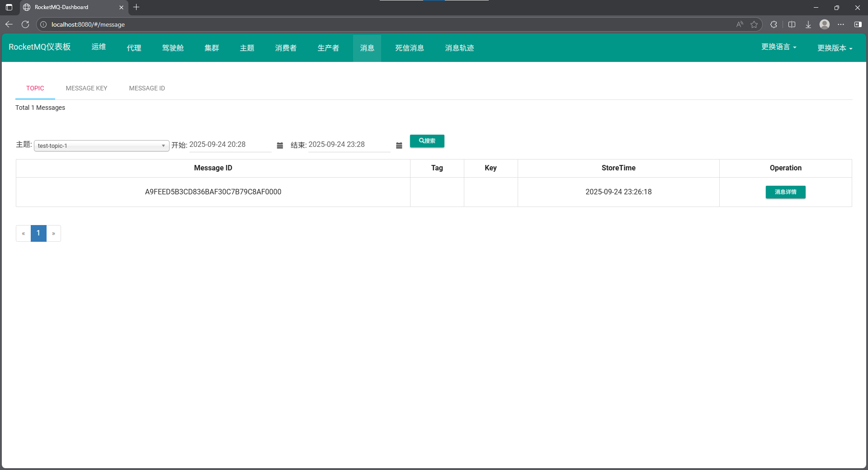Open browser downloads icon

[x=808, y=24]
